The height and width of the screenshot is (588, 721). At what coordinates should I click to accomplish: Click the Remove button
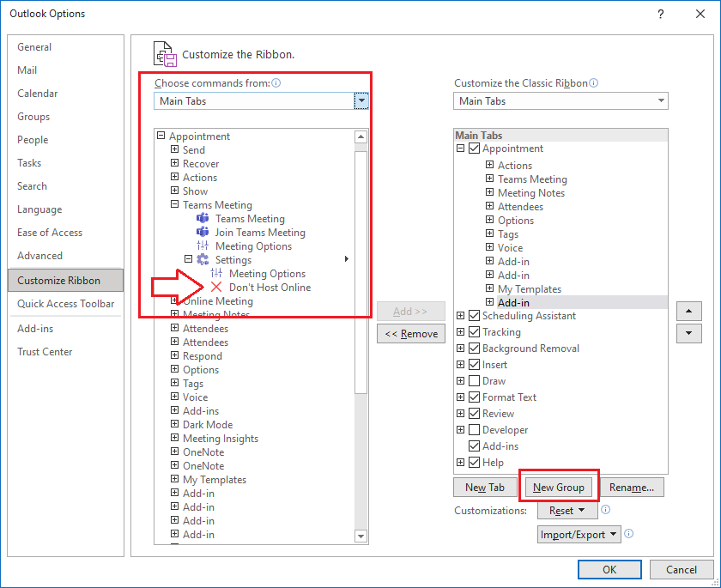(411, 334)
